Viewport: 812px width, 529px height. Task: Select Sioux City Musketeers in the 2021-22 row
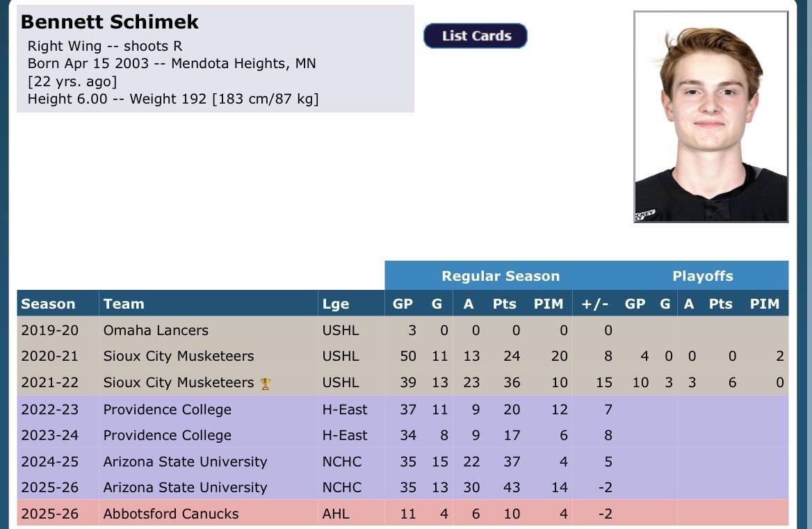tap(179, 382)
